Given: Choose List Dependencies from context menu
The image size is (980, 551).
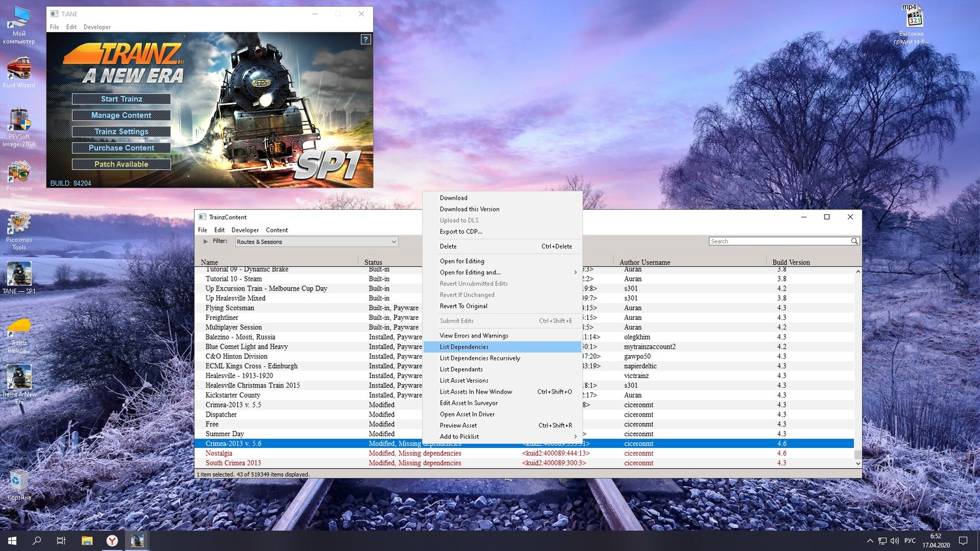Looking at the screenshot, I should tap(502, 347).
